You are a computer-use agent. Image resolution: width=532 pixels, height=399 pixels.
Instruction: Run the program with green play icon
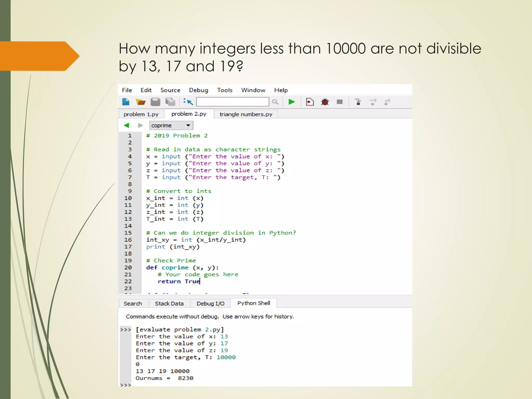coord(292,102)
